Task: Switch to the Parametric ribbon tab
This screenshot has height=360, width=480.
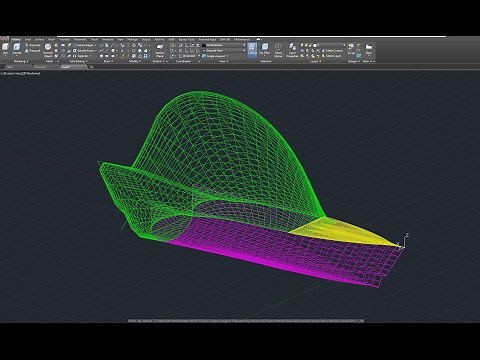Action: pyautogui.click(x=80, y=39)
